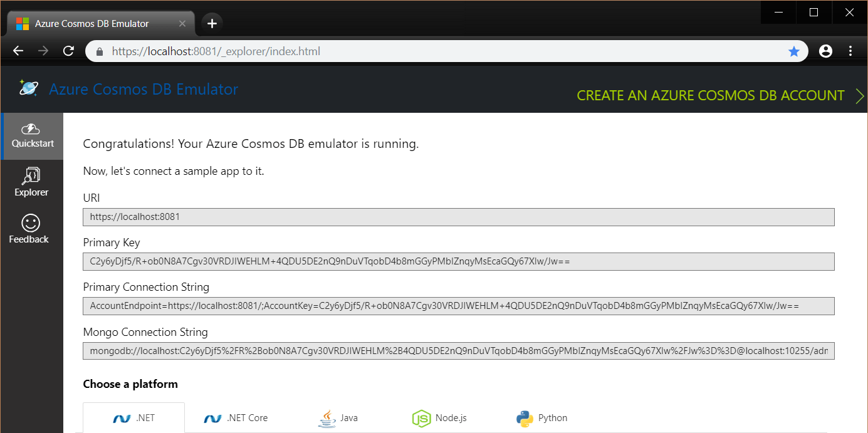Click the browser forward arrow
Image resolution: width=868 pixels, height=433 pixels.
coord(43,51)
